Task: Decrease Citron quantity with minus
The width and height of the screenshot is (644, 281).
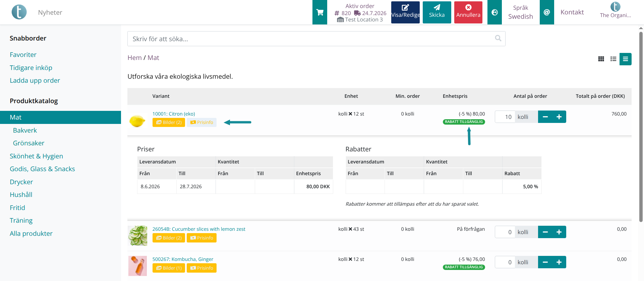Action: click(x=545, y=117)
